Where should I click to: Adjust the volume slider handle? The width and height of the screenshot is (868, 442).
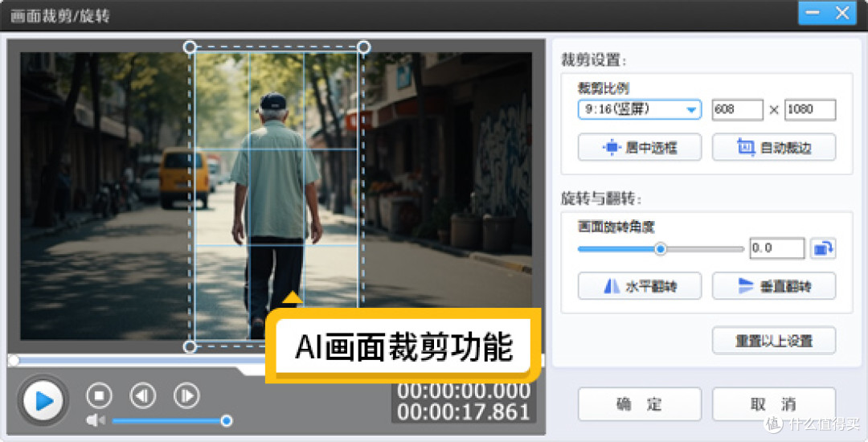pyautogui.click(x=226, y=421)
